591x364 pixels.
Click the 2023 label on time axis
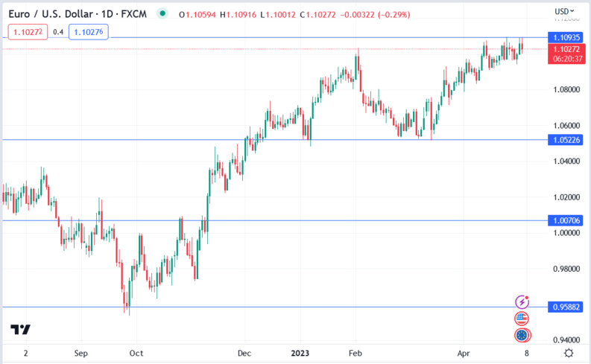[301, 353]
